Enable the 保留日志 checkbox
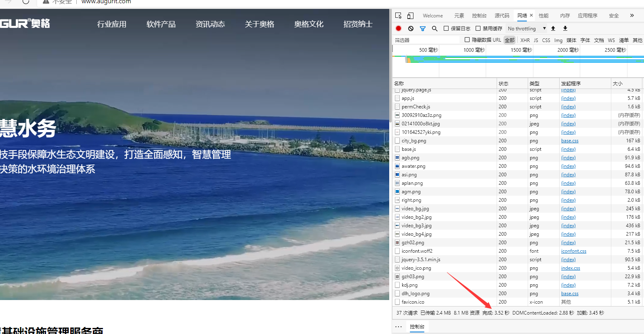Screen dimensions: 644x334 (x=446, y=28)
